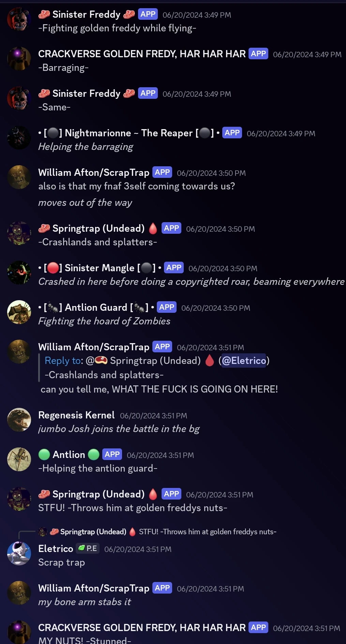Click the "my bone arm stabs it" message
Viewport: 346px width, 644px height.
click(x=85, y=602)
